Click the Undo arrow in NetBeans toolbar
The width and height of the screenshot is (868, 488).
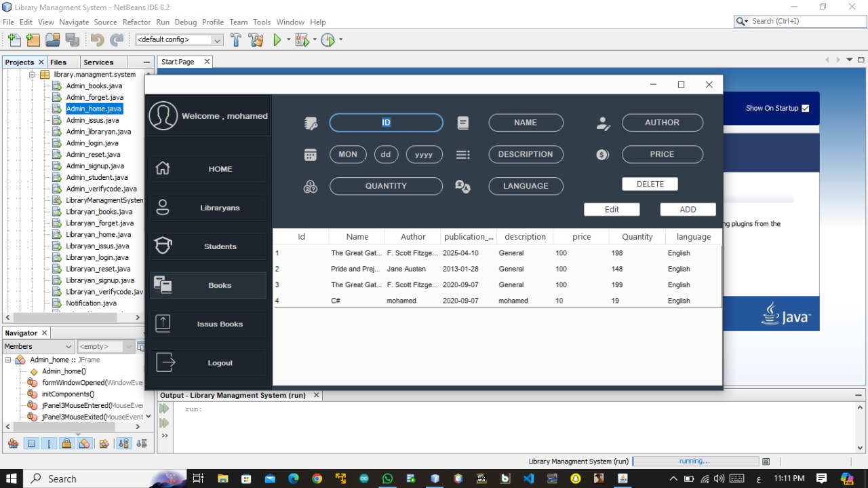pos(97,40)
